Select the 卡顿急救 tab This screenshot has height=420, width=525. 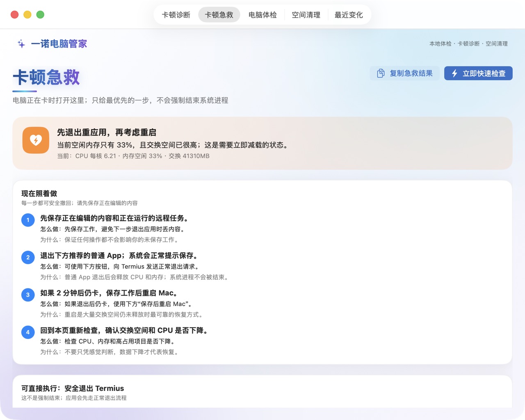pyautogui.click(x=219, y=15)
